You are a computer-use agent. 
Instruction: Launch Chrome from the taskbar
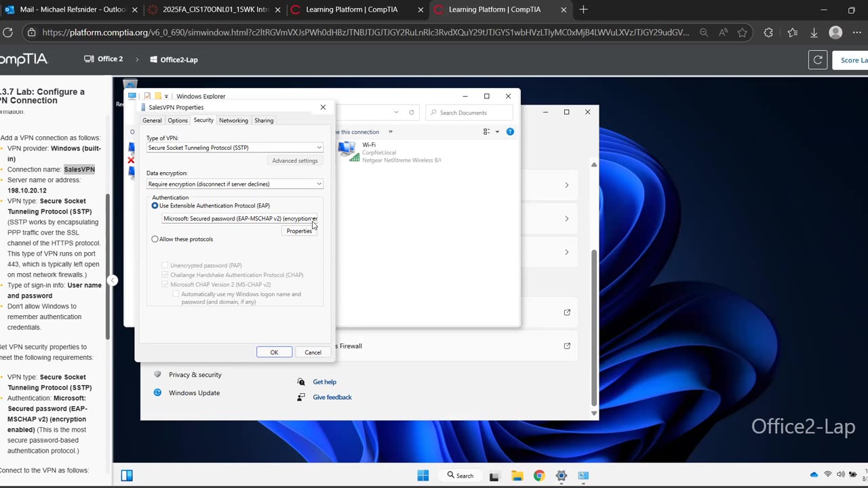(539, 476)
